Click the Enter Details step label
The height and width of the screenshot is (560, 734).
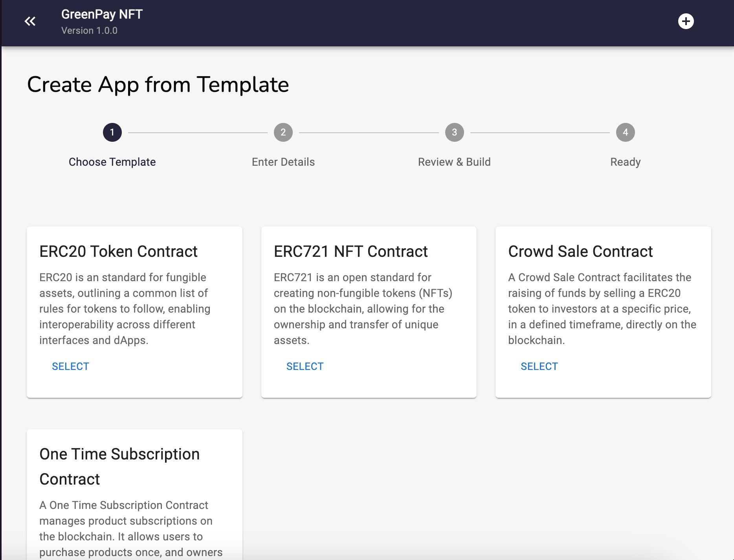point(283,162)
